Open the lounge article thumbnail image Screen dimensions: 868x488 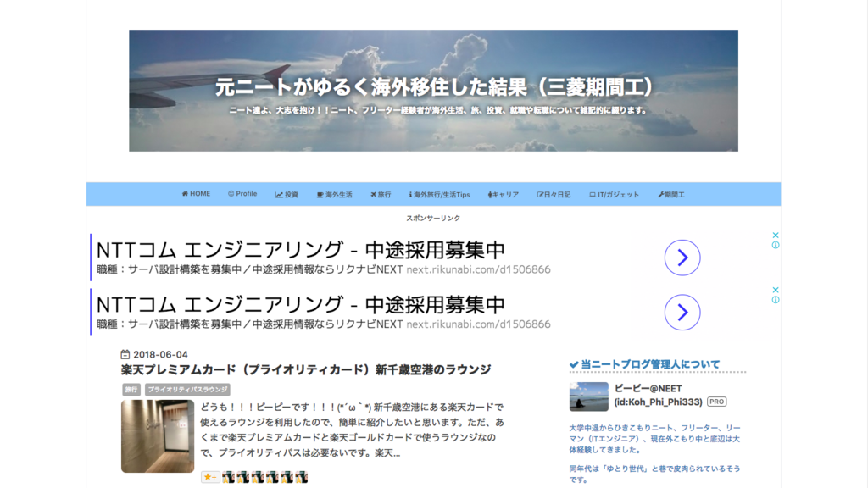158,436
